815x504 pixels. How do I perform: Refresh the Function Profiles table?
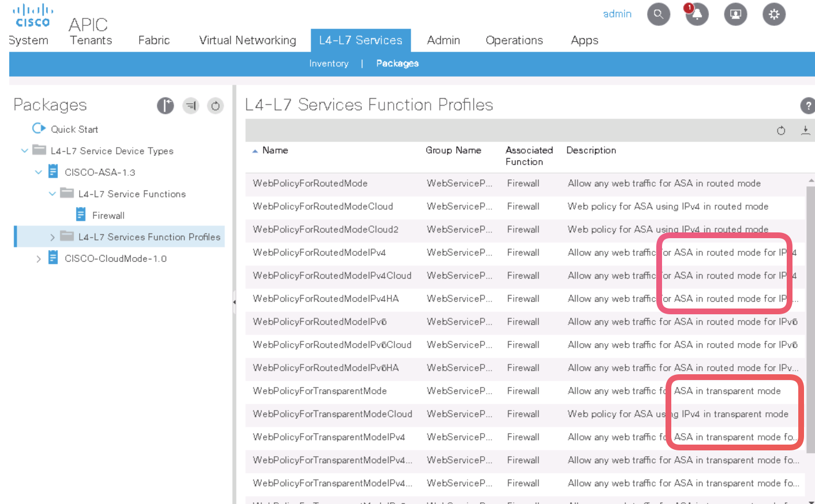coord(781,131)
